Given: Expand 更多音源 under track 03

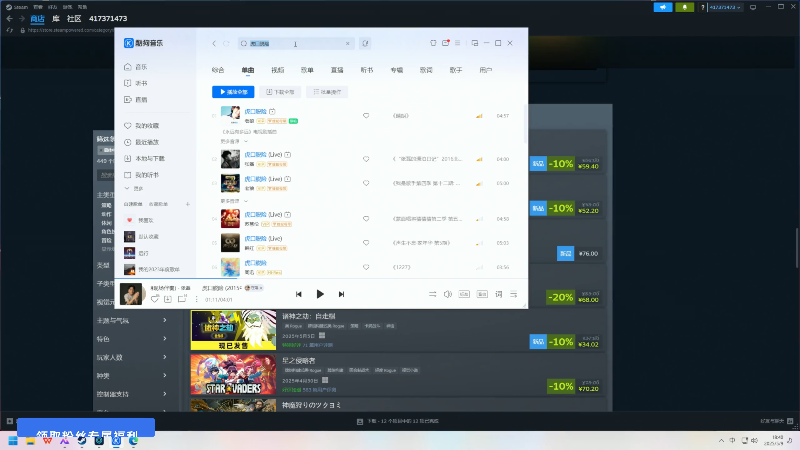Looking at the screenshot, I should pyautogui.click(x=234, y=201).
